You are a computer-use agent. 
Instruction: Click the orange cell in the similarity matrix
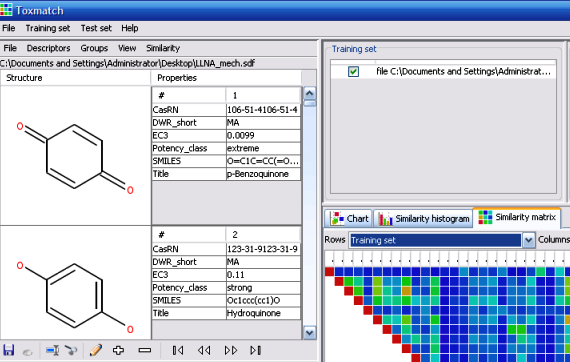click(x=406, y=291)
